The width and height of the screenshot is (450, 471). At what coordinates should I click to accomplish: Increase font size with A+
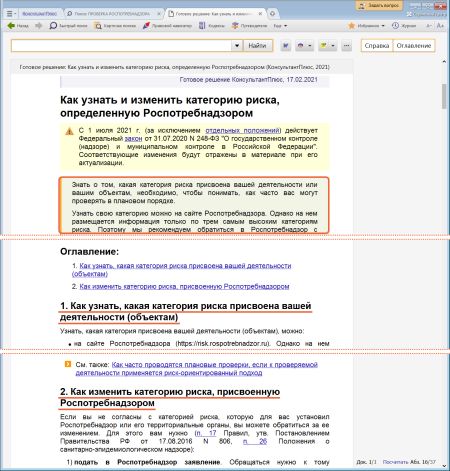click(x=440, y=26)
